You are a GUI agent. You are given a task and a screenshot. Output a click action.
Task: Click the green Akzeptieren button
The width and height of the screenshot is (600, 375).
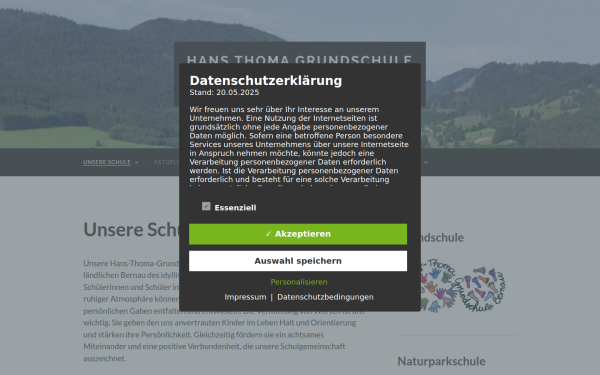pyautogui.click(x=298, y=234)
